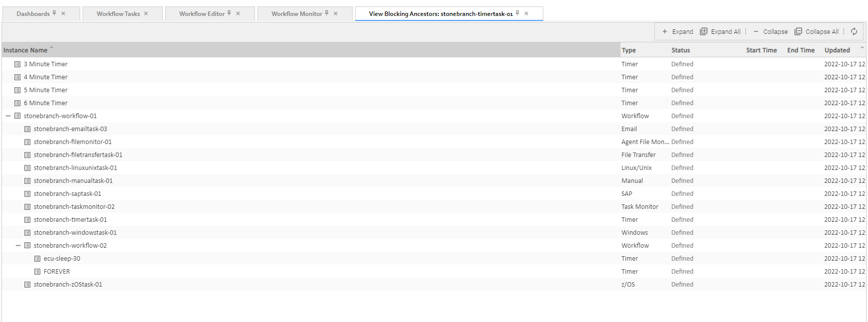Click the icon next to stonebranch-saptask-01
The width and height of the screenshot is (868, 322).
[x=27, y=194]
